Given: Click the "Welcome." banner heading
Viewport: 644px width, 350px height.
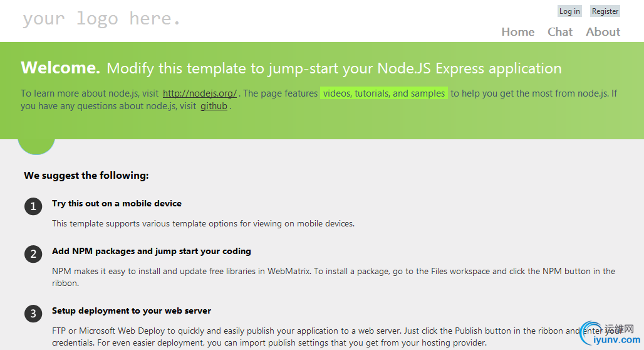Looking at the screenshot, I should click(60, 68).
